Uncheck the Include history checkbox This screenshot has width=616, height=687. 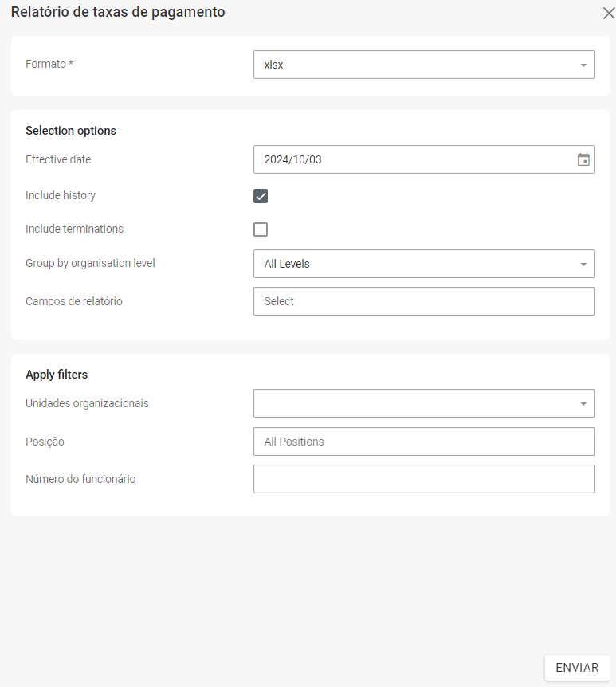pos(261,196)
